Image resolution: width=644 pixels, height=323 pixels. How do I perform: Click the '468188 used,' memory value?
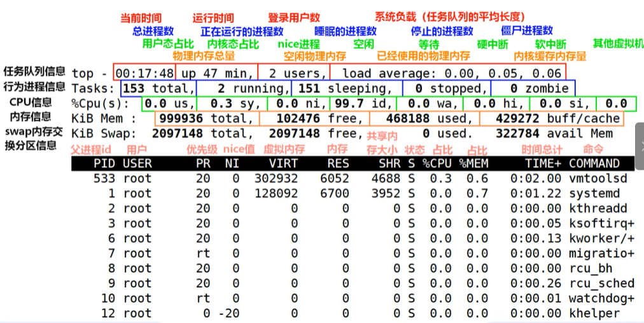[x=430, y=119]
